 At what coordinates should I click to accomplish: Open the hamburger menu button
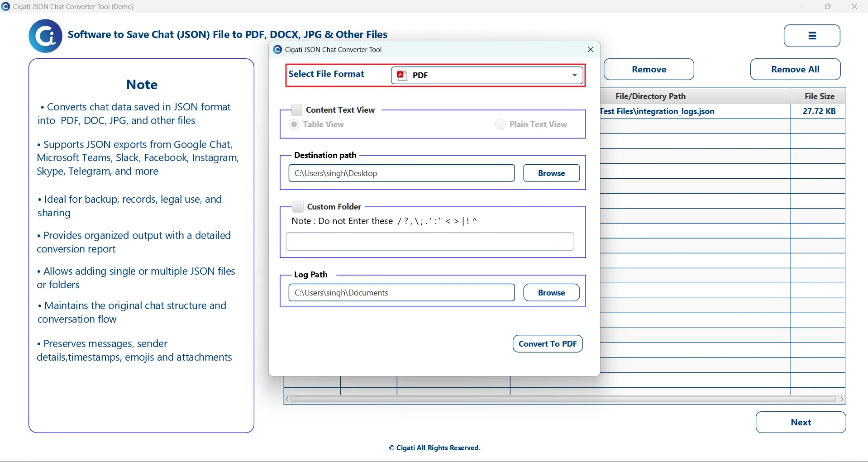812,36
